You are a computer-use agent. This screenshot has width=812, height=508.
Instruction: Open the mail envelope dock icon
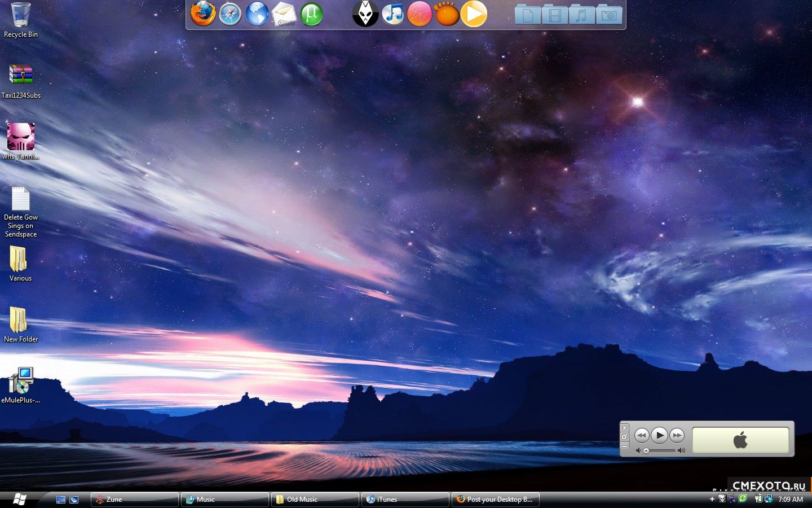pos(284,14)
